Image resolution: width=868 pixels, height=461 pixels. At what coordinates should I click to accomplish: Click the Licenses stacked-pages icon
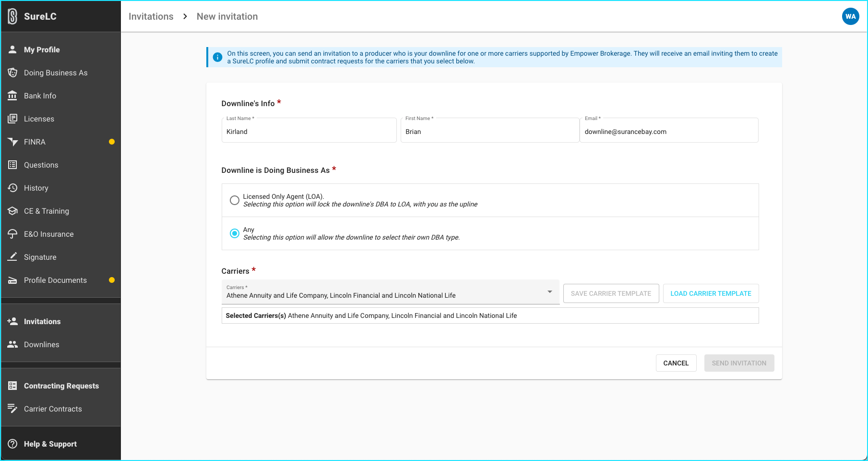(13, 119)
